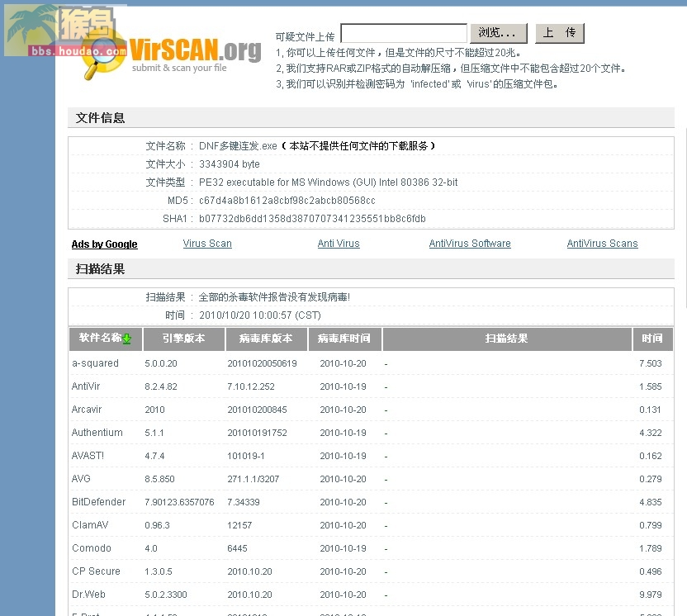Screen dimensions: 687x616
Task: Open the AntiVirus Scans ad link
Action: point(603,244)
